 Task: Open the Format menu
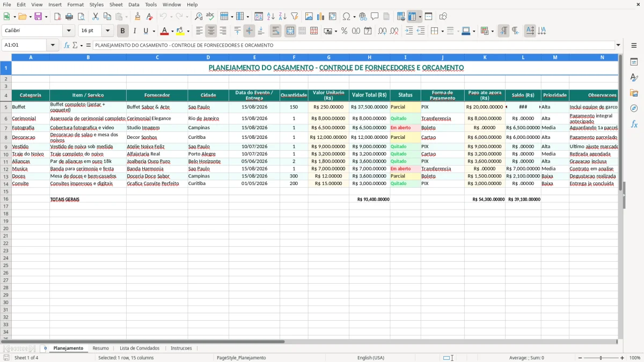tap(75, 4)
